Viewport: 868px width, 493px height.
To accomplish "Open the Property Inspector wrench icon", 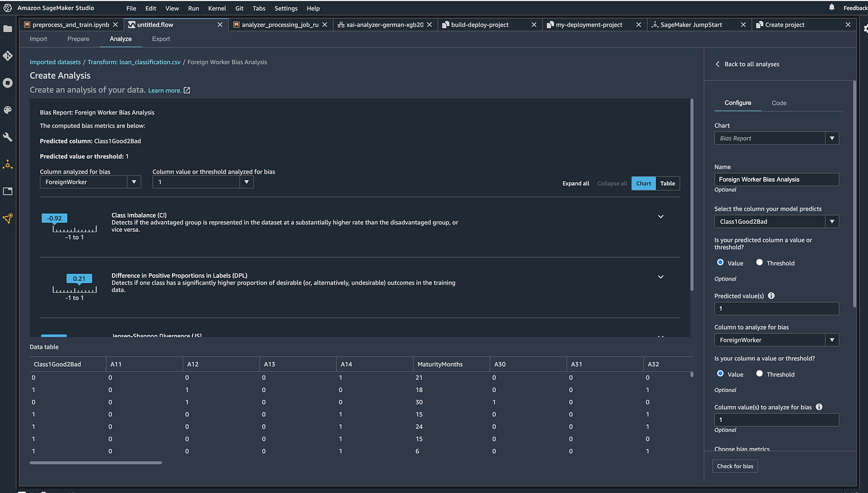I will point(8,137).
